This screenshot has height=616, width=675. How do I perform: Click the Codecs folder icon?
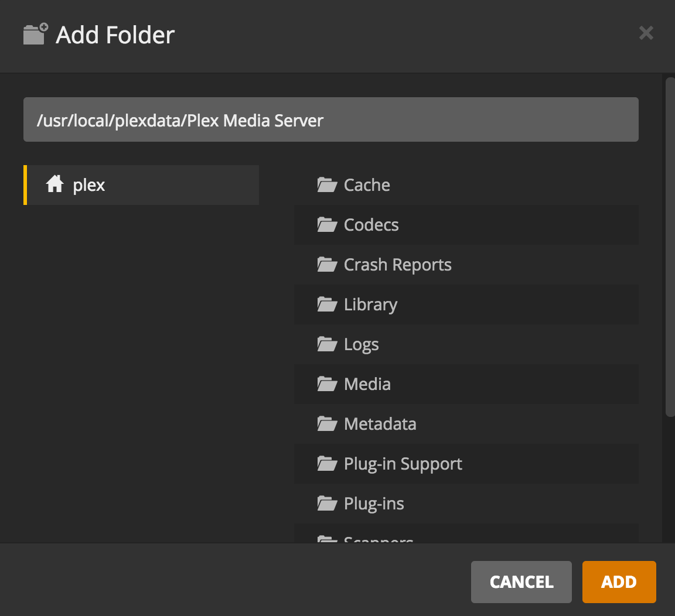327,225
